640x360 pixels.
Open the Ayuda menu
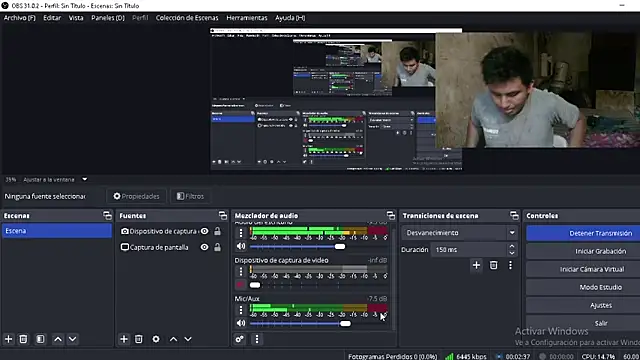coord(290,18)
